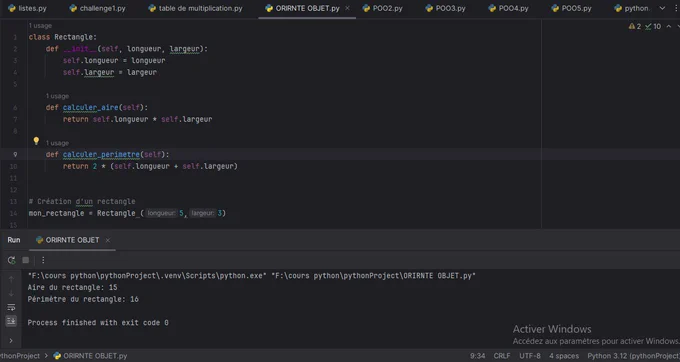The height and width of the screenshot is (362, 680).
Task: Click the 'longueur:' inlay hint on line 14
Action: tap(161, 213)
